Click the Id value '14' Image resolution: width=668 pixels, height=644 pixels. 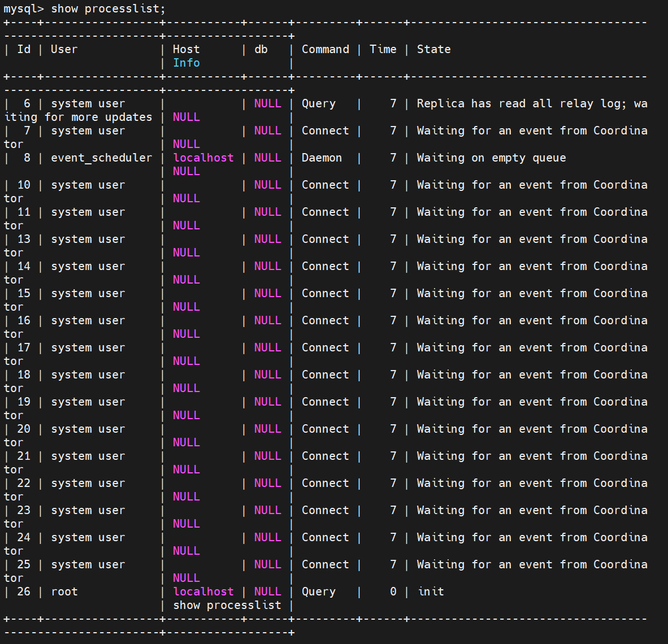(x=24, y=267)
